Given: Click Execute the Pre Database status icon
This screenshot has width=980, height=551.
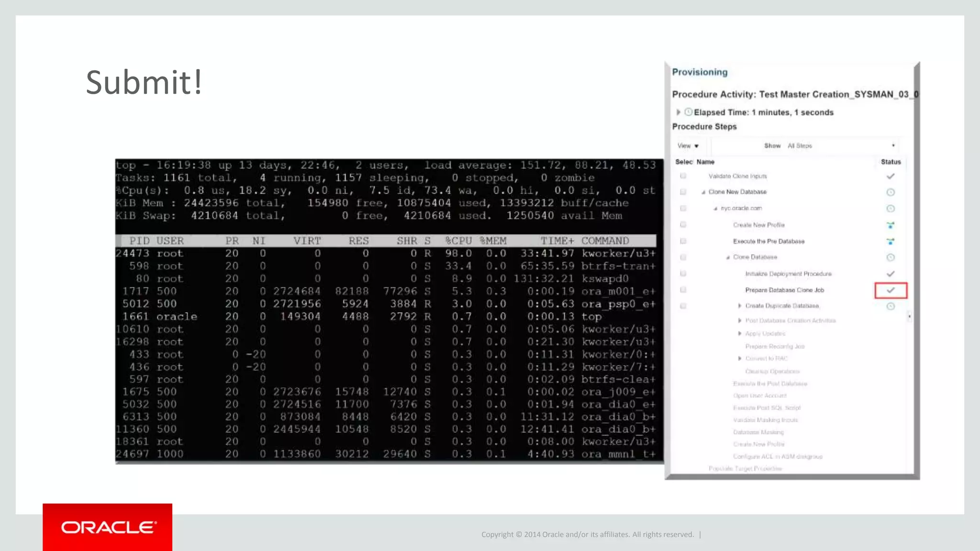Looking at the screenshot, I should [x=890, y=242].
